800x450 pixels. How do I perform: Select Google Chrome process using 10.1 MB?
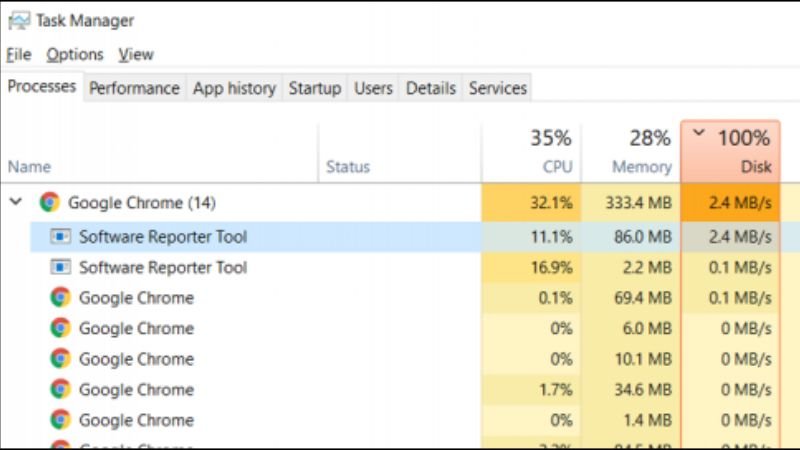(x=136, y=359)
